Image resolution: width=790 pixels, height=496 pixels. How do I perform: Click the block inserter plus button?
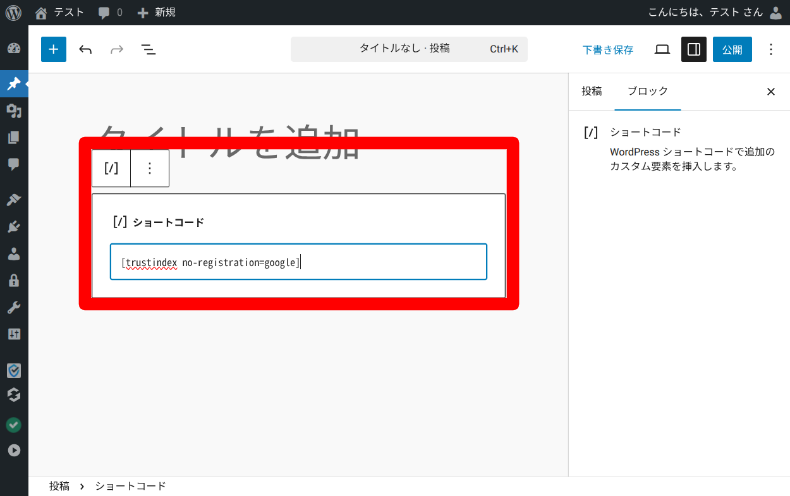[x=53, y=49]
